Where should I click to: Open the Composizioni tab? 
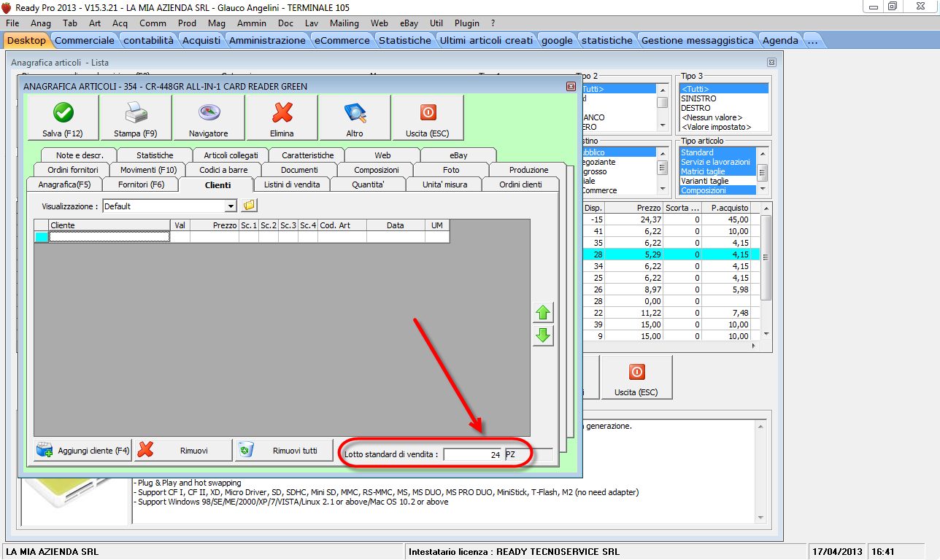(376, 170)
